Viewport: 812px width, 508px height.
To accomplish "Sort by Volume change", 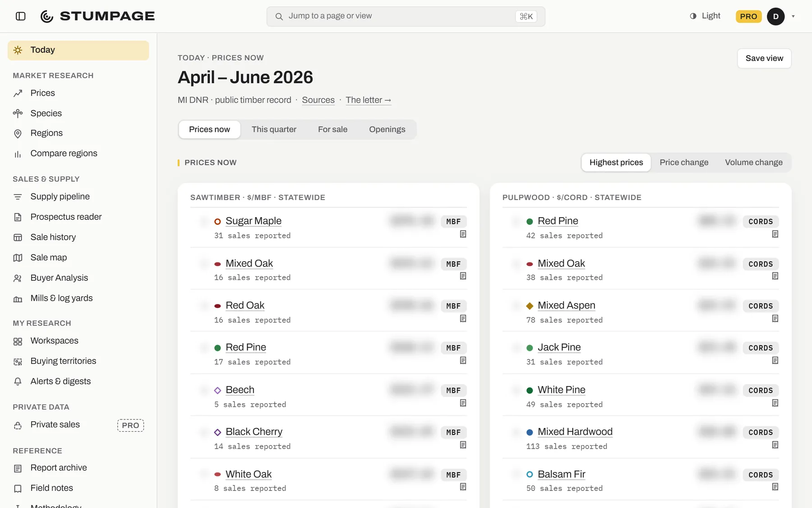I will 754,163.
